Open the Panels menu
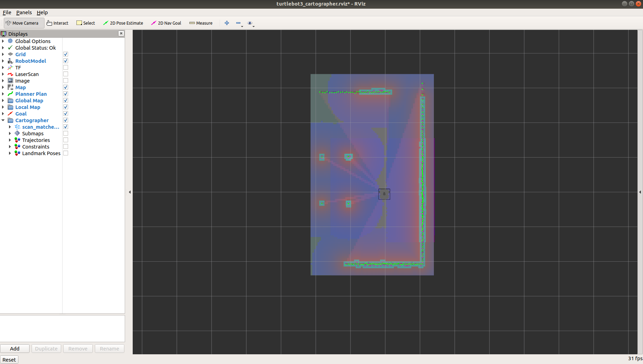The width and height of the screenshot is (643, 364). pos(24,12)
